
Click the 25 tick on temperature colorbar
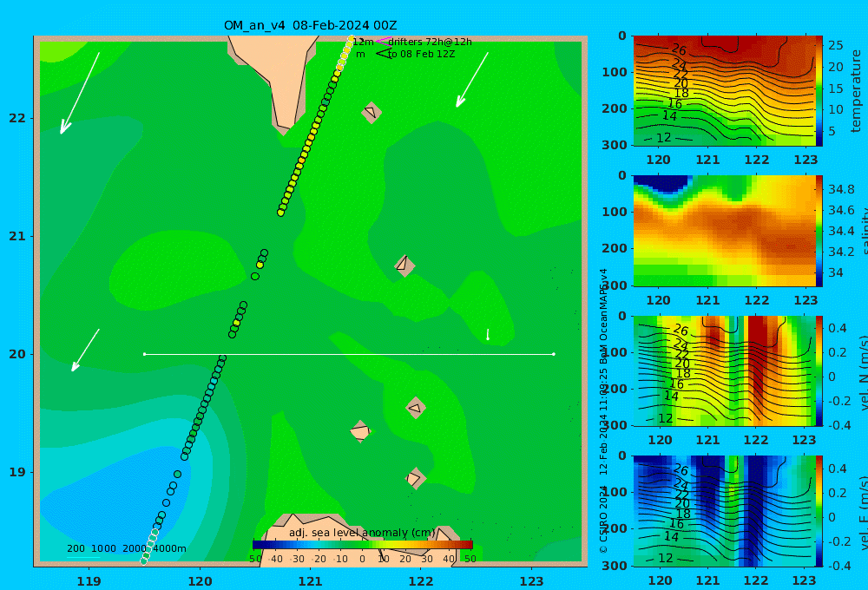click(835, 45)
